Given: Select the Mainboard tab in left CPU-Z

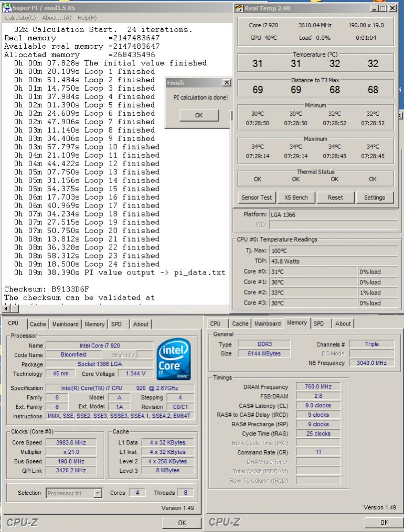Looking at the screenshot, I should pyautogui.click(x=65, y=324).
